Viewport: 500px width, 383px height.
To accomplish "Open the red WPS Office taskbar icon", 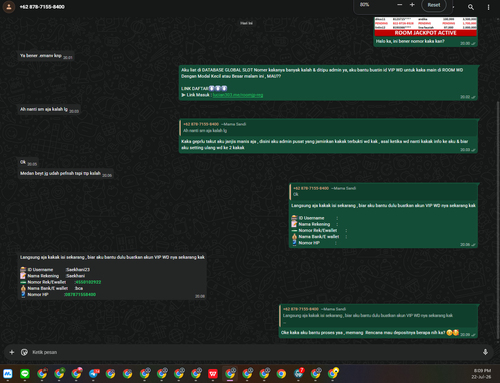I will tap(213, 374).
